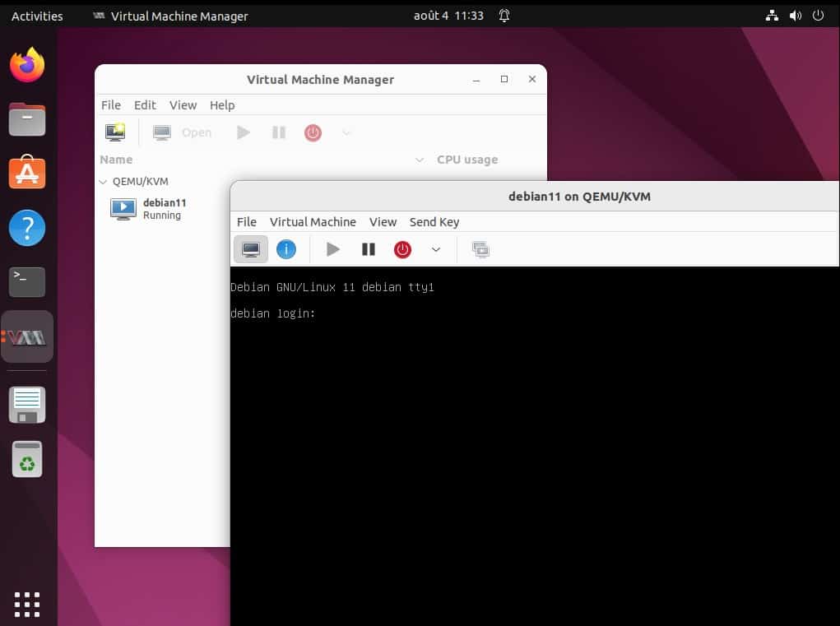Show virtual hardware details via info icon
Image resolution: width=840 pixels, height=626 pixels.
click(x=286, y=248)
